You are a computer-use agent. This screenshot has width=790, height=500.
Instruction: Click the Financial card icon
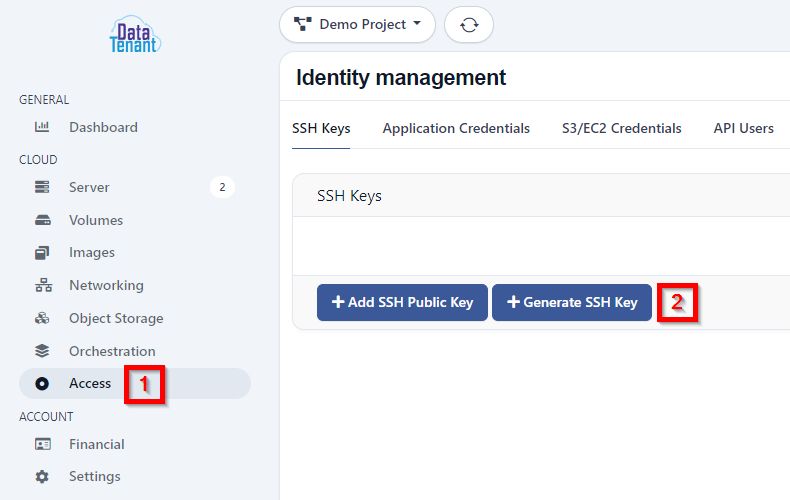(x=42, y=444)
